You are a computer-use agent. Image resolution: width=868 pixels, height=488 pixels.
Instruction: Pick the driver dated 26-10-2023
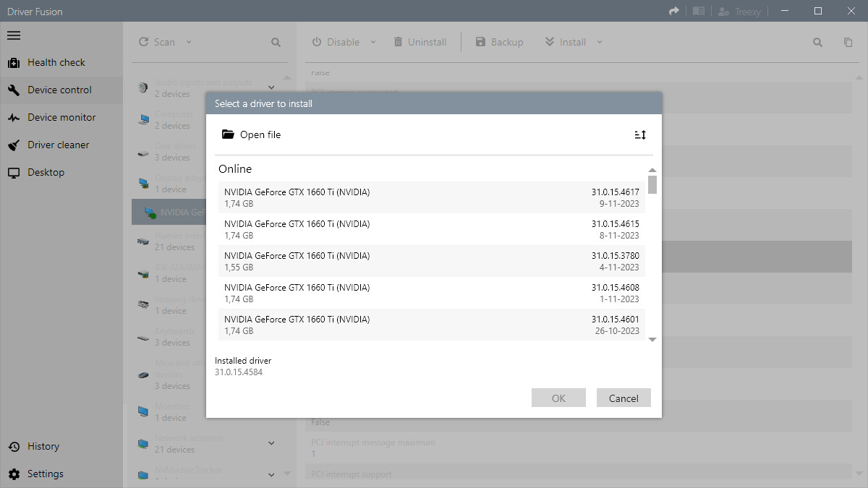[x=431, y=325]
